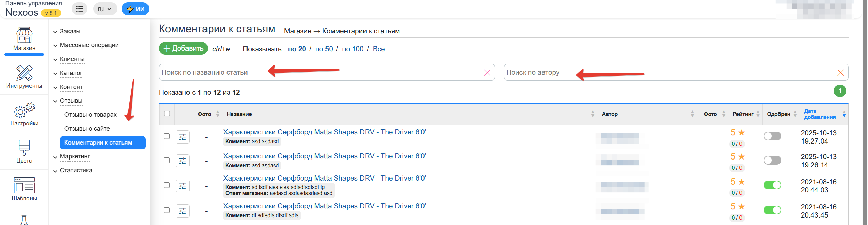Clear the article title search field
The image size is (868, 225).
coord(487,73)
